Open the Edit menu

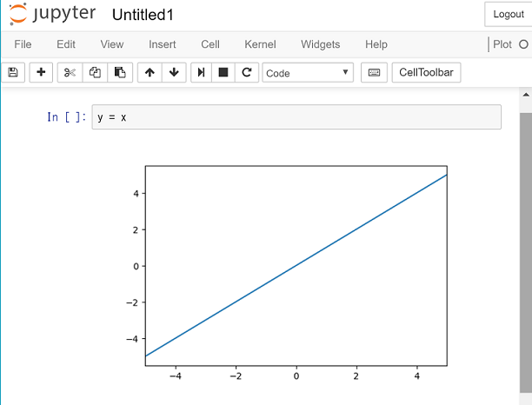click(x=66, y=44)
